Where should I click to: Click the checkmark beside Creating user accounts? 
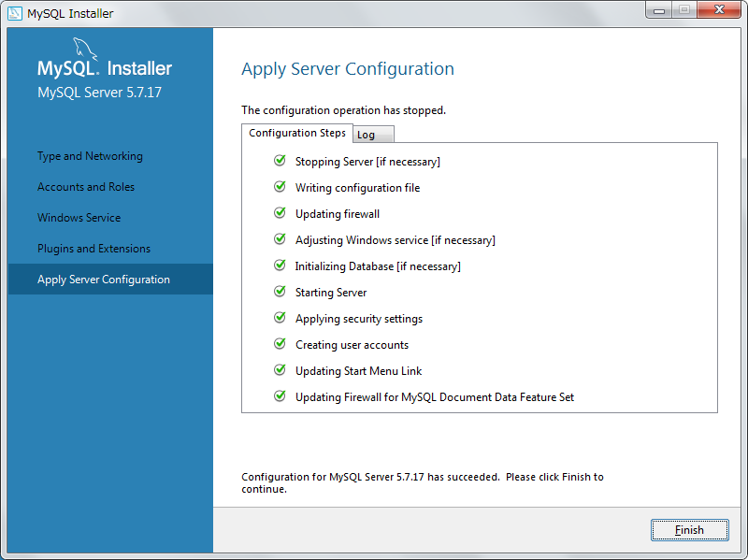(280, 344)
